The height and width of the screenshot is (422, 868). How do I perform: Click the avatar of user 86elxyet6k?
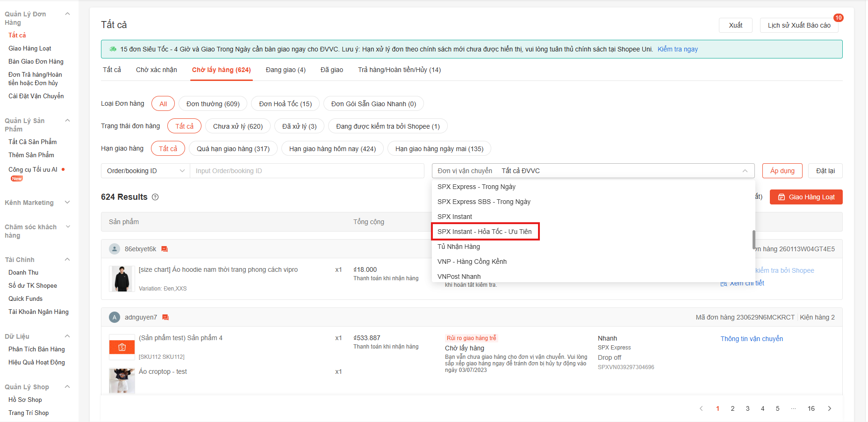pyautogui.click(x=115, y=249)
